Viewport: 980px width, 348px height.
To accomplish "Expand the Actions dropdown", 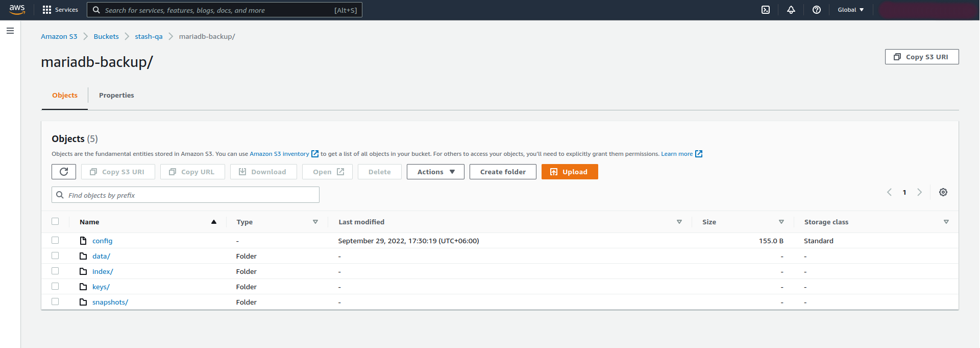I will click(435, 172).
